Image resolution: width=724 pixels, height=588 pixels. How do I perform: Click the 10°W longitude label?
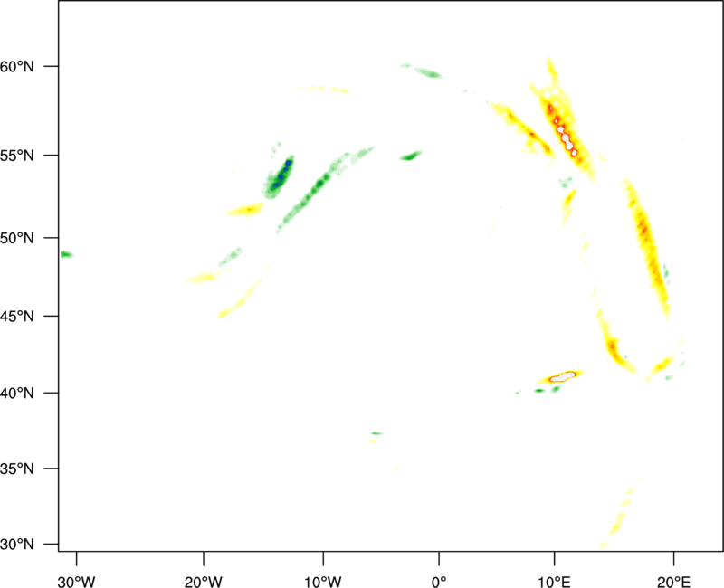click(x=323, y=582)
